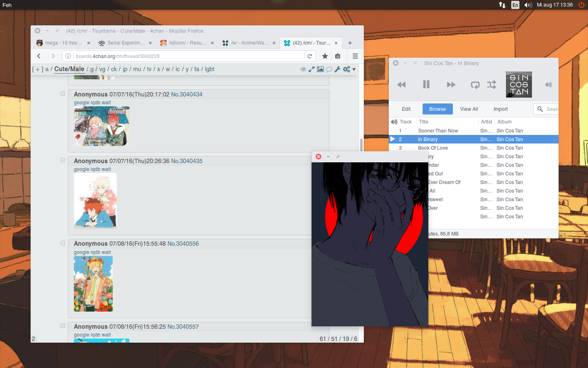Reload the page in Firefox
Image resolution: width=588 pixels, height=368 pixels.
point(310,56)
